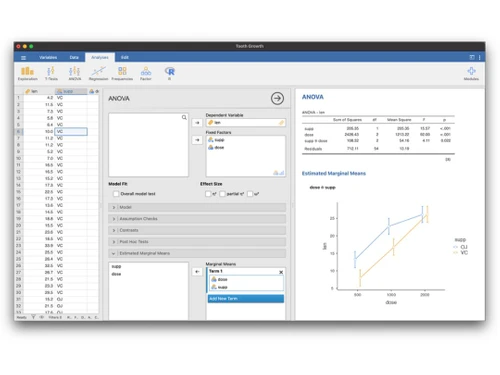Click the OJ legend entry

click(460, 247)
